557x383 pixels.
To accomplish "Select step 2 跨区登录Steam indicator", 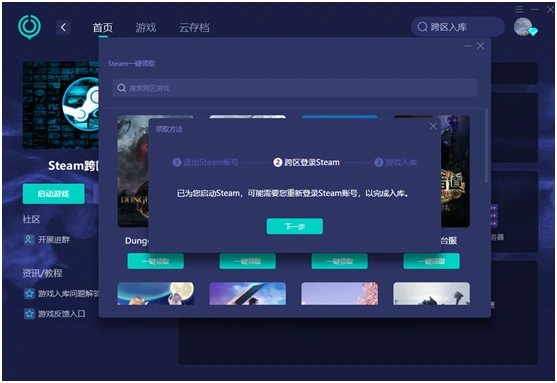I will 306,162.
